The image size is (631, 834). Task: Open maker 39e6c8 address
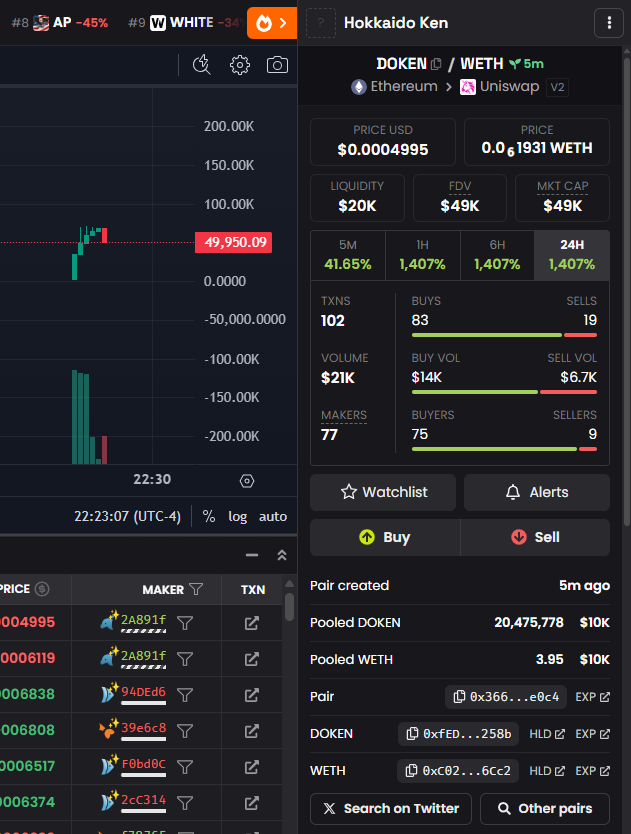tap(143, 728)
